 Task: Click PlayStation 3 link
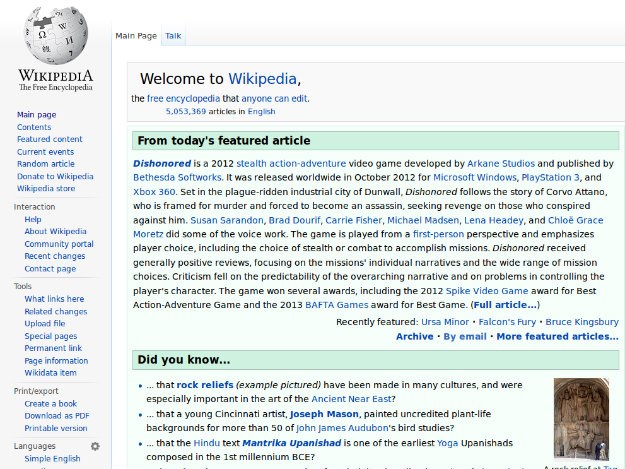[x=550, y=177]
